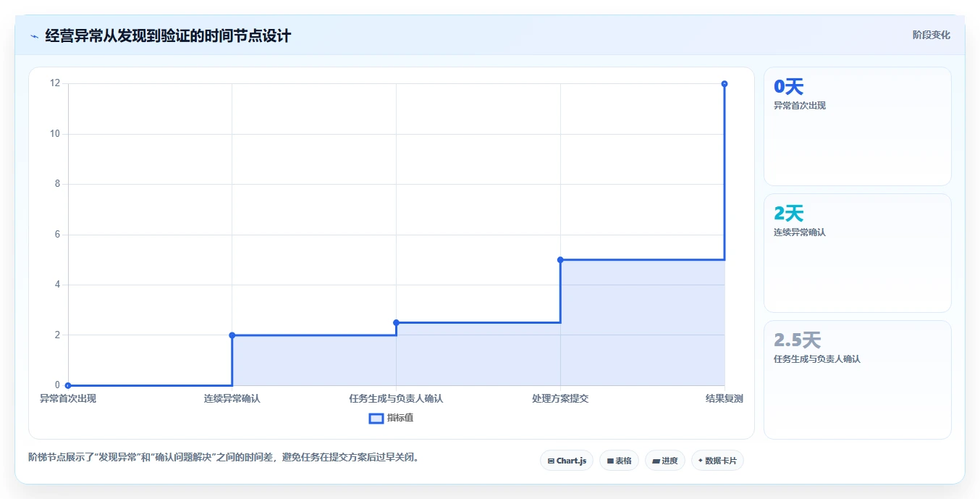
Task: Click card label 异常首次出现
Action: tap(800, 106)
